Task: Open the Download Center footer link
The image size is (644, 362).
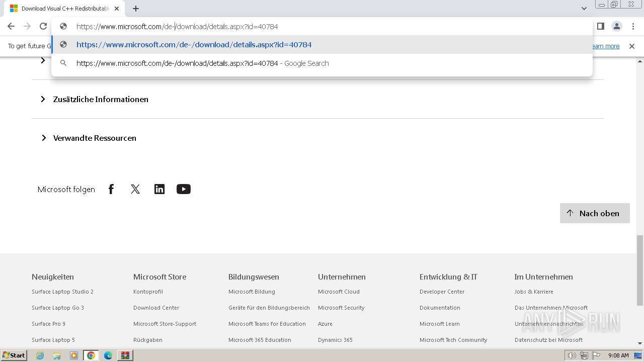Action: 156,308
